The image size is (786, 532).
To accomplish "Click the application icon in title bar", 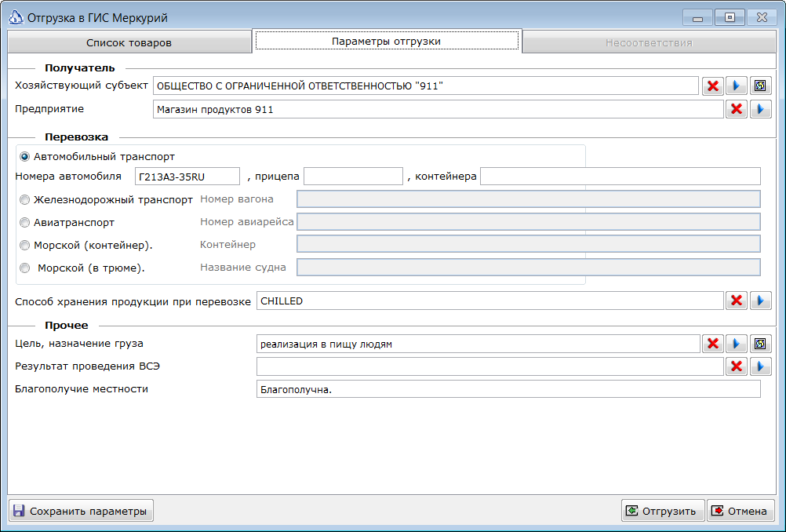I will point(16,17).
